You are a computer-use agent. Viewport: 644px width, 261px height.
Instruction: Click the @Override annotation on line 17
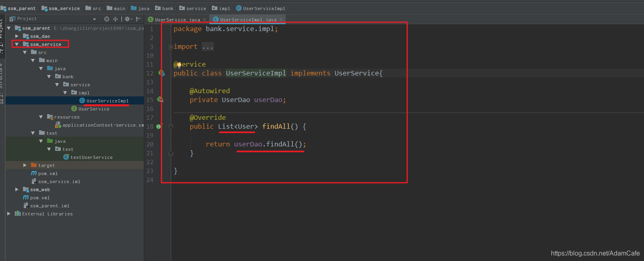[208, 117]
